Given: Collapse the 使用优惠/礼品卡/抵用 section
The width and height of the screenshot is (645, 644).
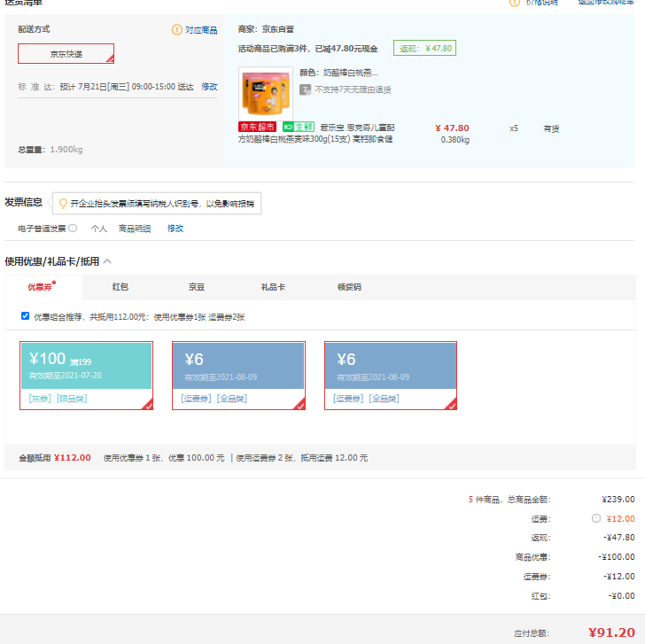Looking at the screenshot, I should (x=107, y=261).
